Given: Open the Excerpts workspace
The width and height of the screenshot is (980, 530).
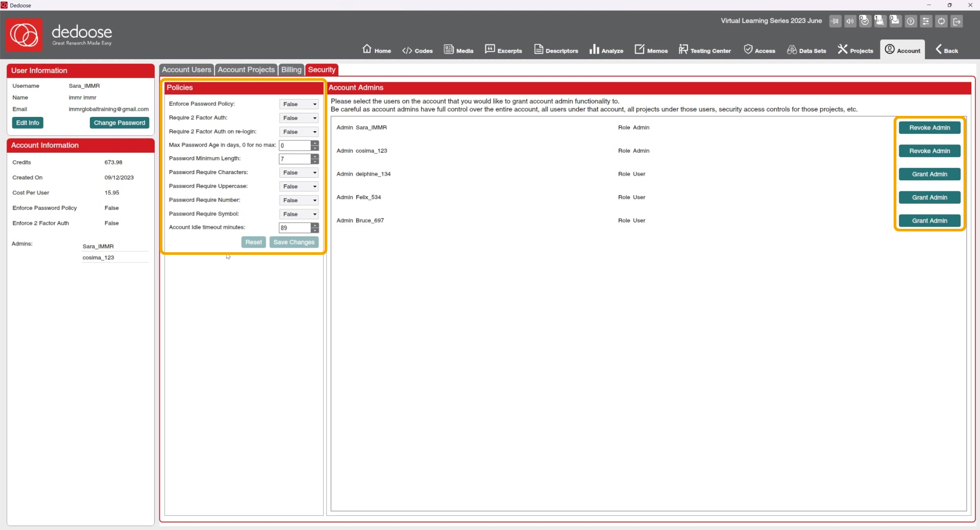Looking at the screenshot, I should [x=503, y=50].
